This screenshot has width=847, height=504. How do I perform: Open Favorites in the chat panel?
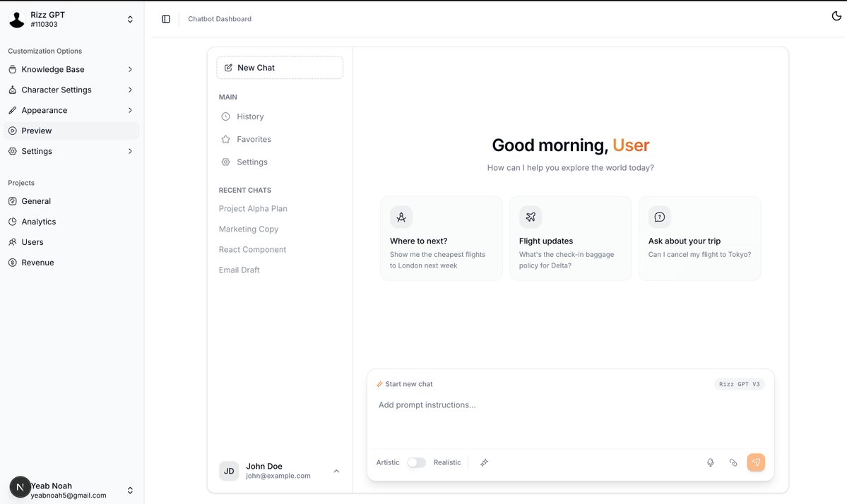tap(280, 139)
